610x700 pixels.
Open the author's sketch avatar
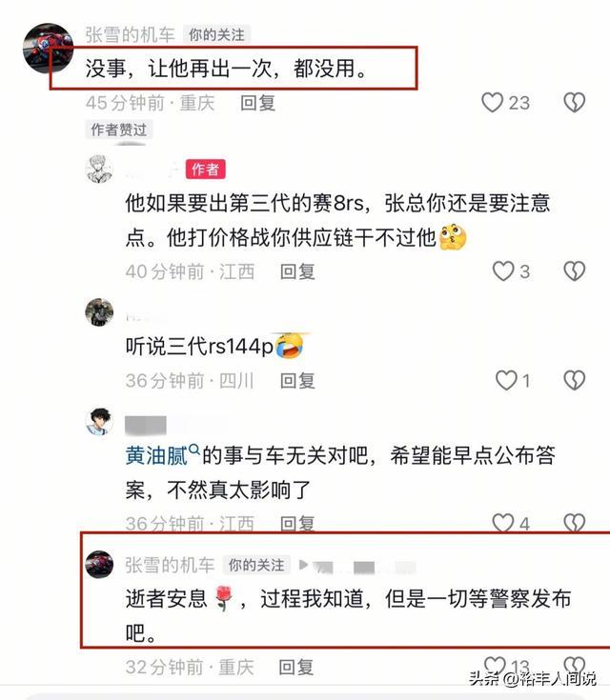[99, 170]
